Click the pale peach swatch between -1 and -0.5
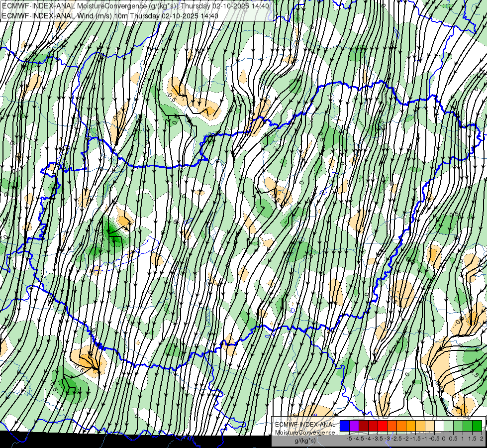The height and width of the screenshot is (448, 487). tap(430, 426)
